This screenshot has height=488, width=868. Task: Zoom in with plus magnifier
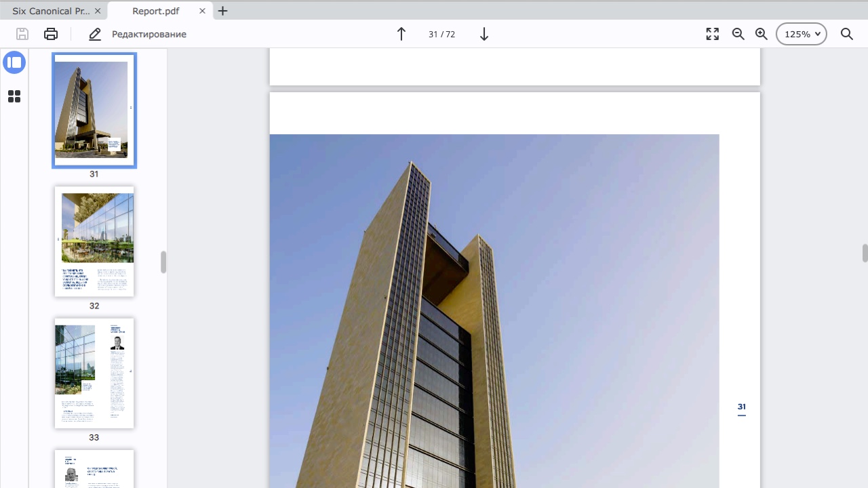762,34
